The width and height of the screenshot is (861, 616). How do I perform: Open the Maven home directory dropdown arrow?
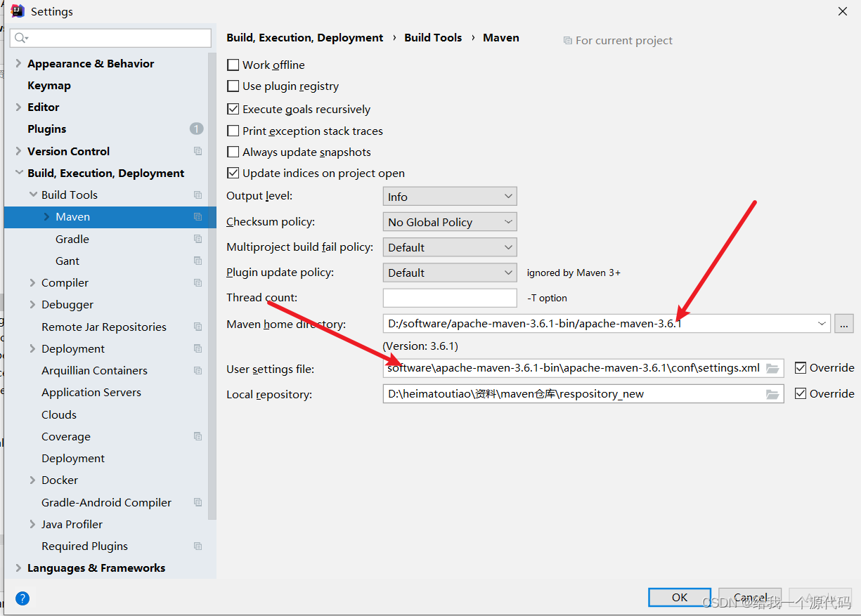tap(822, 324)
